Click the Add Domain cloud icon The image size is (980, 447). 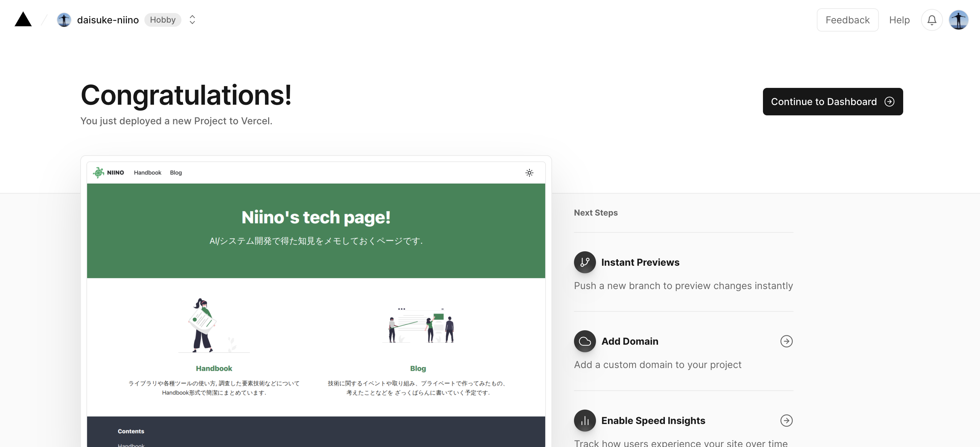point(584,341)
